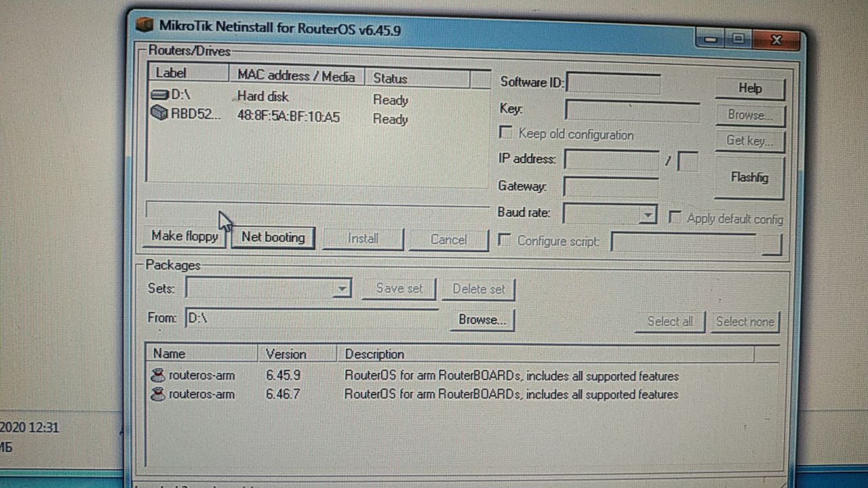Click the Help button
Image resolution: width=868 pixels, height=488 pixels.
click(x=750, y=88)
